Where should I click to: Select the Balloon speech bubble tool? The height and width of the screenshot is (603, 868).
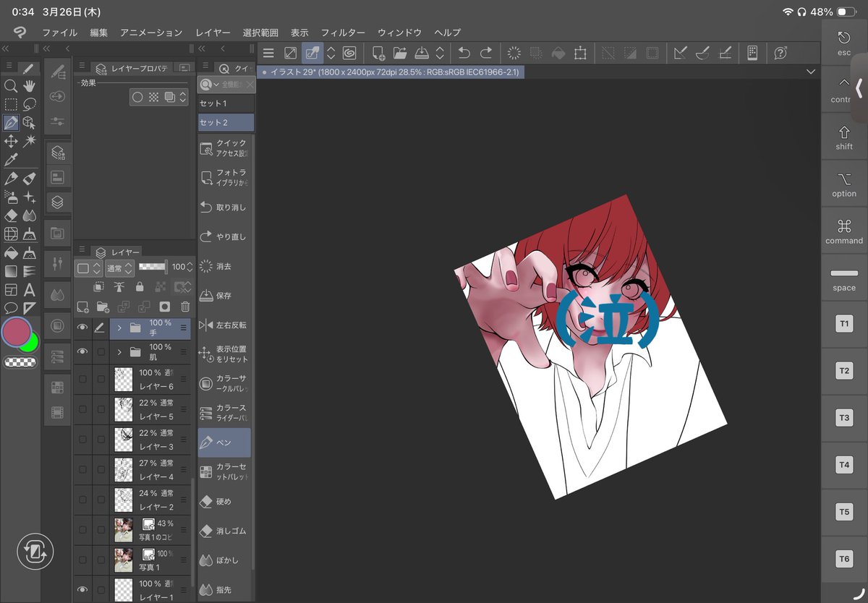click(x=11, y=309)
